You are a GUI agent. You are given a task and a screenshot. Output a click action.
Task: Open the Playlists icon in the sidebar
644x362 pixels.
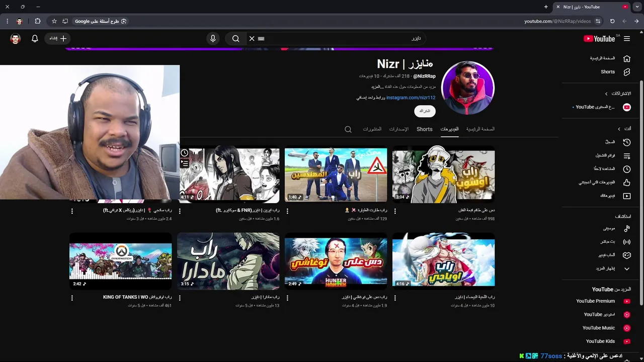click(x=627, y=156)
